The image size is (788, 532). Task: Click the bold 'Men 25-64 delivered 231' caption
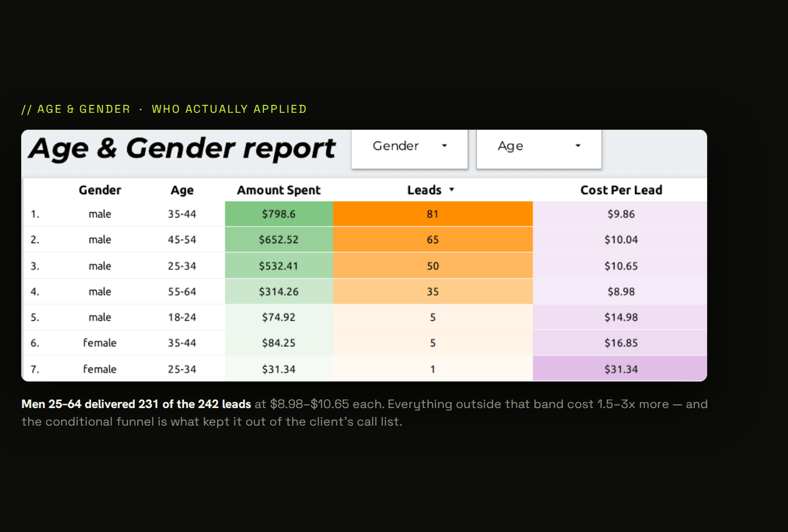tap(136, 404)
